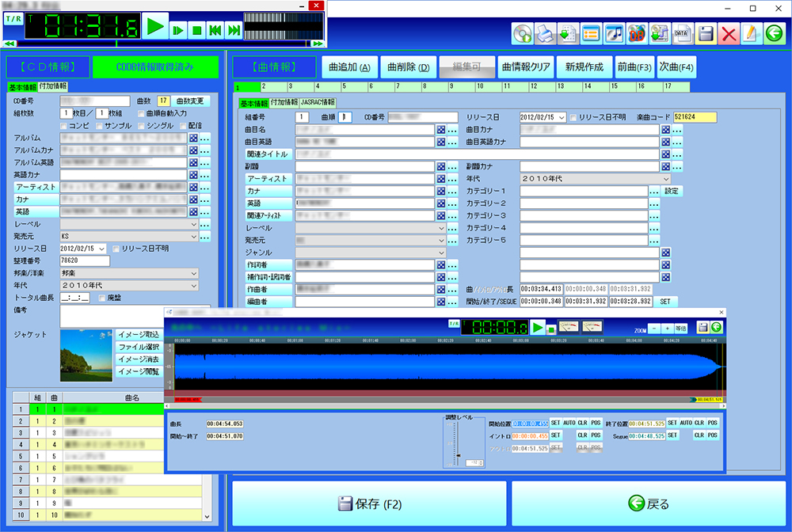Select the 付加情報 tab in CD info
Viewport: 792px width, 532px height.
point(53,86)
